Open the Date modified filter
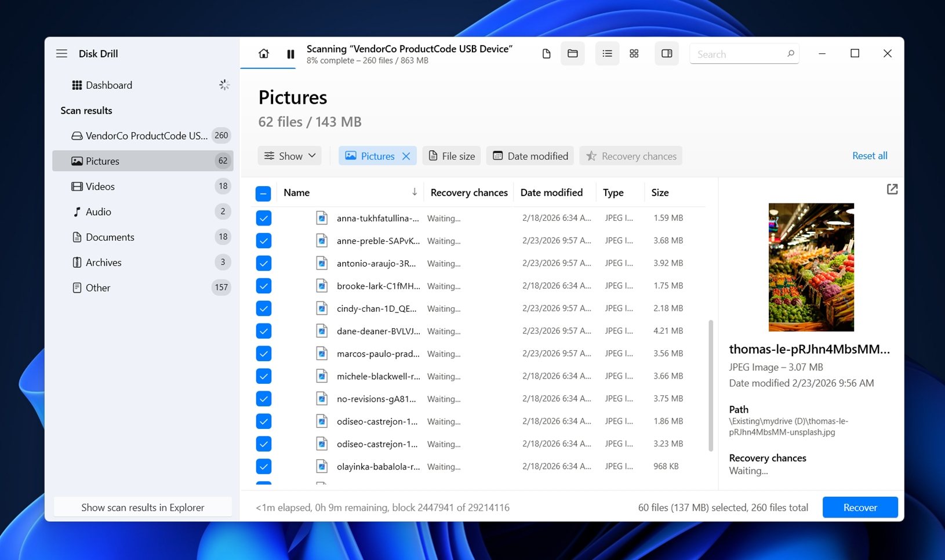The image size is (945, 560). [529, 155]
